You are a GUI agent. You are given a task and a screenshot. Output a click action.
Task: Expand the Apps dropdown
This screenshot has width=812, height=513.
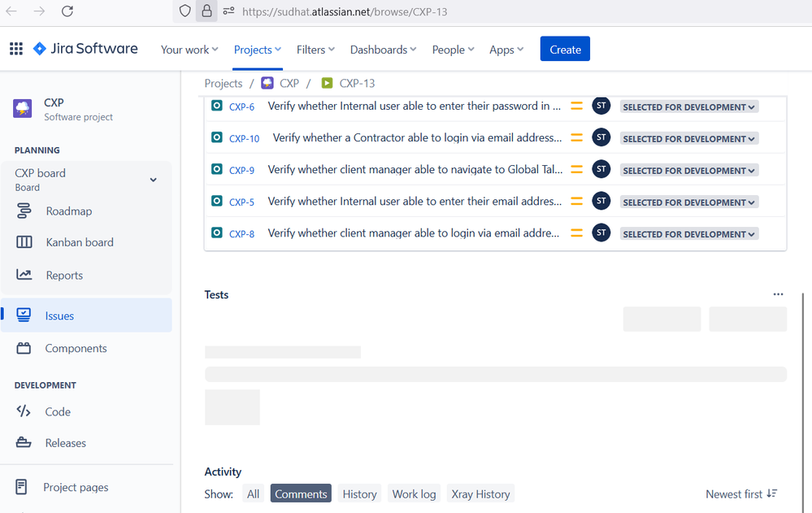click(x=506, y=50)
